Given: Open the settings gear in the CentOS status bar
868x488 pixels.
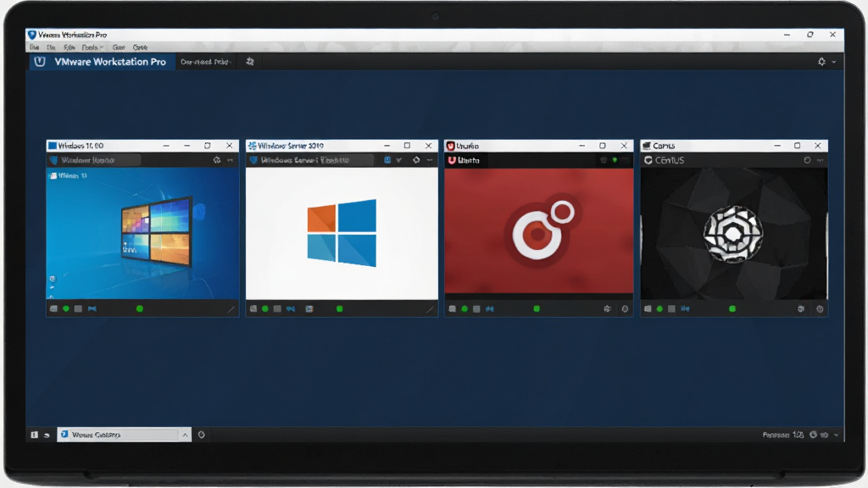Looking at the screenshot, I should [x=801, y=308].
